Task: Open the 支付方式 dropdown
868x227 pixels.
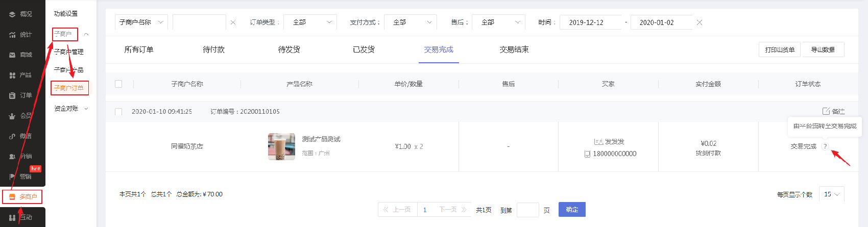Action: click(411, 22)
